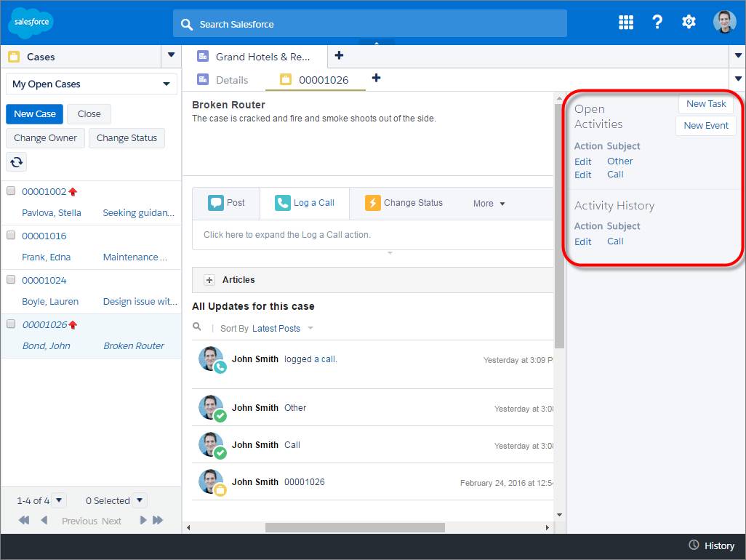This screenshot has height=560, width=746.
Task: Click the Change Owner button
Action: pos(45,138)
